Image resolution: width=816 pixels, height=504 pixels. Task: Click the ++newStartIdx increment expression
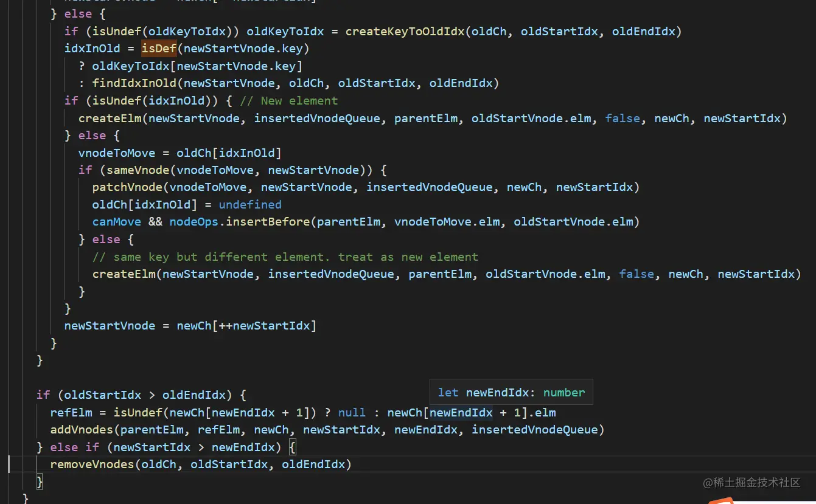click(264, 326)
